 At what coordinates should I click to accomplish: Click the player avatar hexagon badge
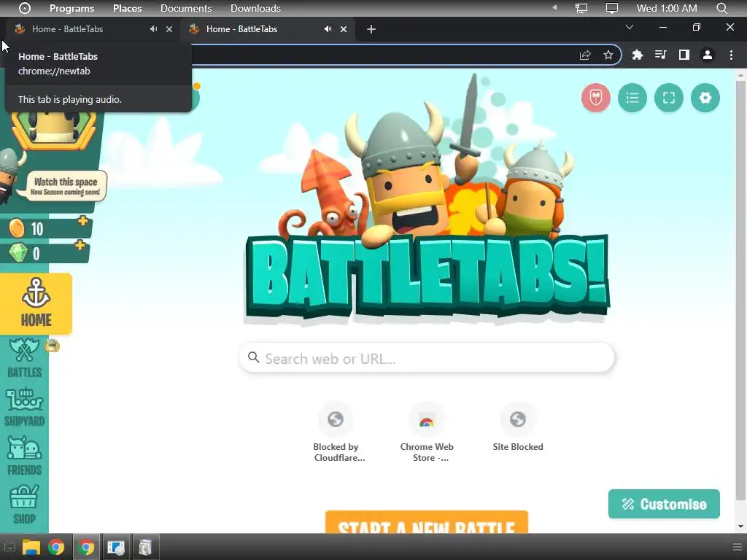53,128
